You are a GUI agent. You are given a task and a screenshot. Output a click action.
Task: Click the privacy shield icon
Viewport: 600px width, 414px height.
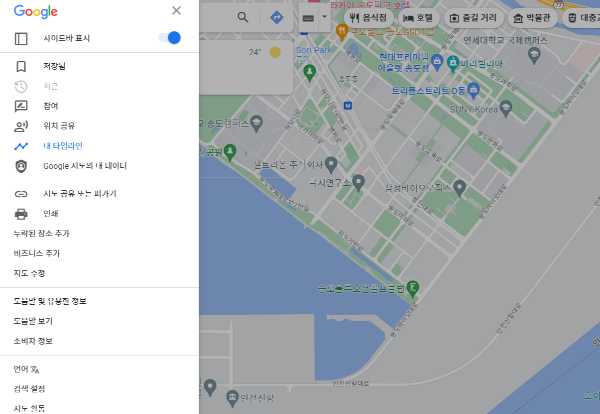coord(21,166)
